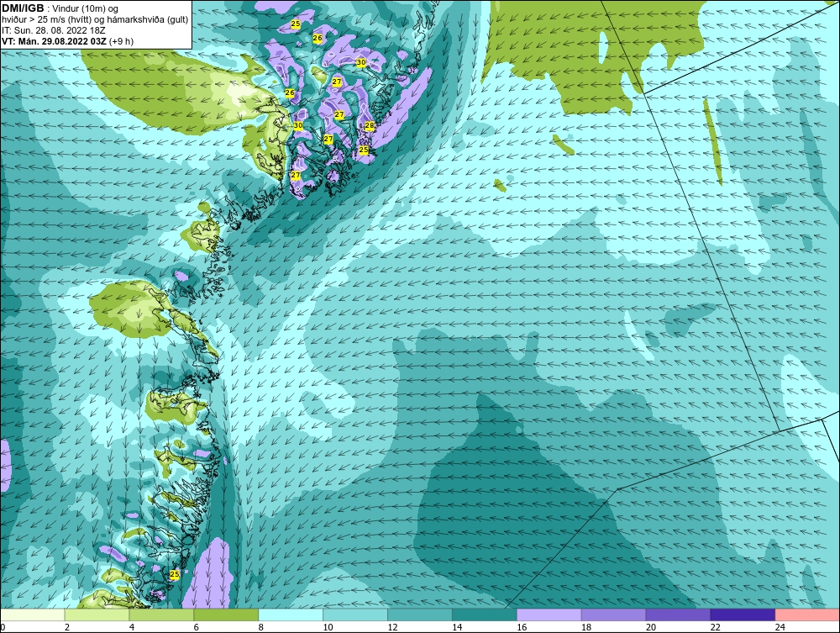840x633 pixels.
Task: Click the pale cream 0–2 m/s legend swatch
Action: tap(33, 615)
